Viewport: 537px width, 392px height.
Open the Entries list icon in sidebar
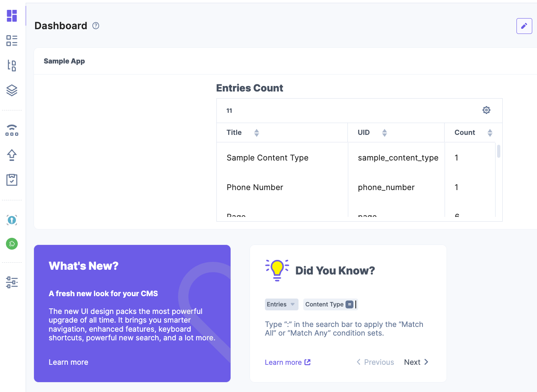[x=12, y=41]
